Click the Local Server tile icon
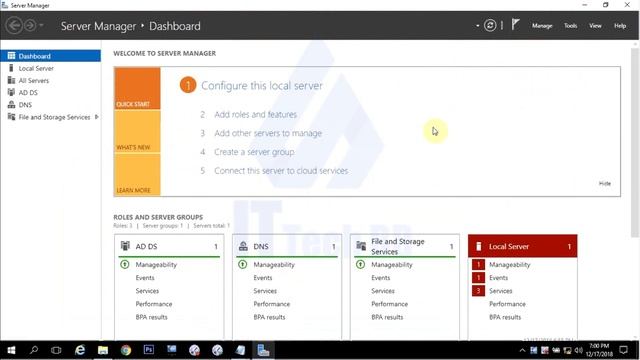The image size is (640, 360). [x=479, y=247]
